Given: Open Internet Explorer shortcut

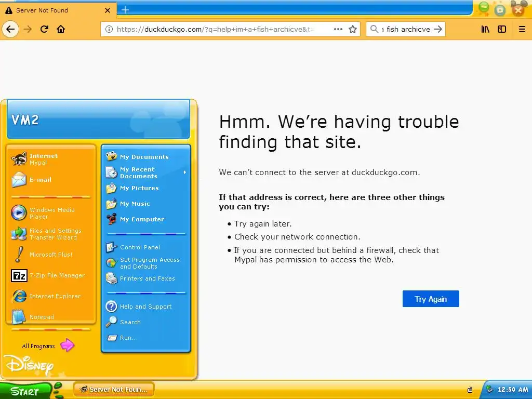Looking at the screenshot, I should [x=51, y=296].
